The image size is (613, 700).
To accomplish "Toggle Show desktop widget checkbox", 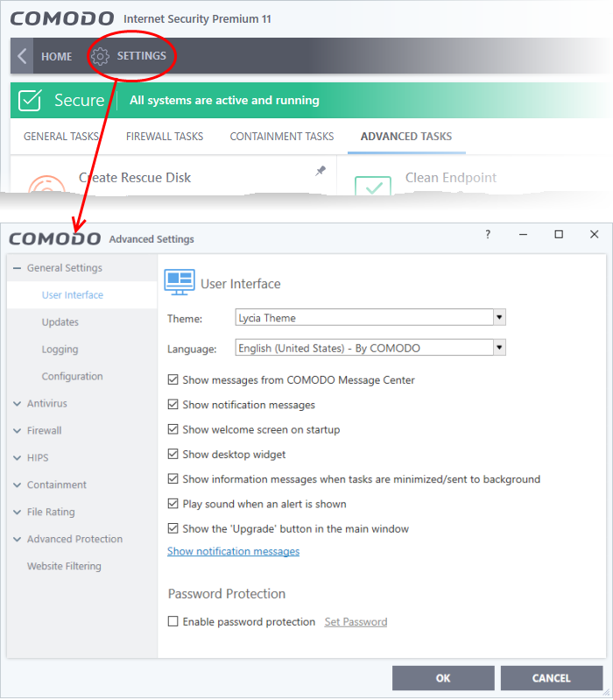I will click(173, 454).
